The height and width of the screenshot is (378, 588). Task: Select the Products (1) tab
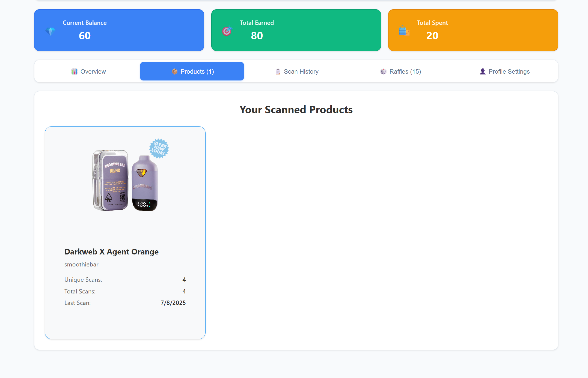(192, 71)
